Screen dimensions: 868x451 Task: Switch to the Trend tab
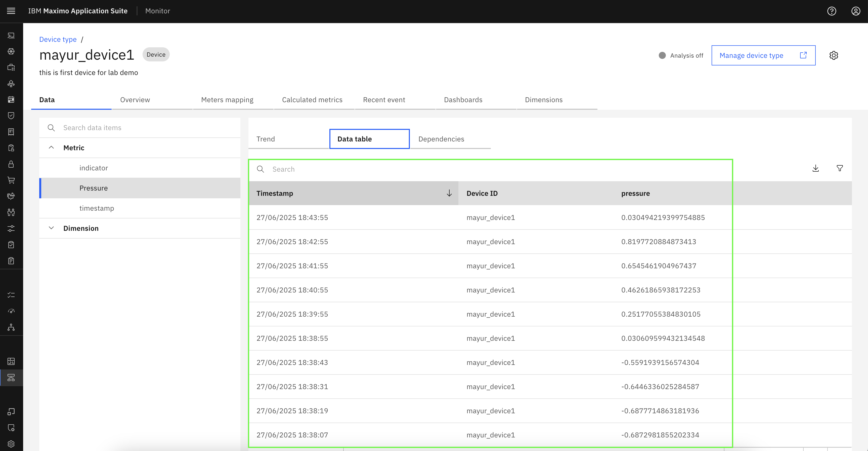click(288, 139)
